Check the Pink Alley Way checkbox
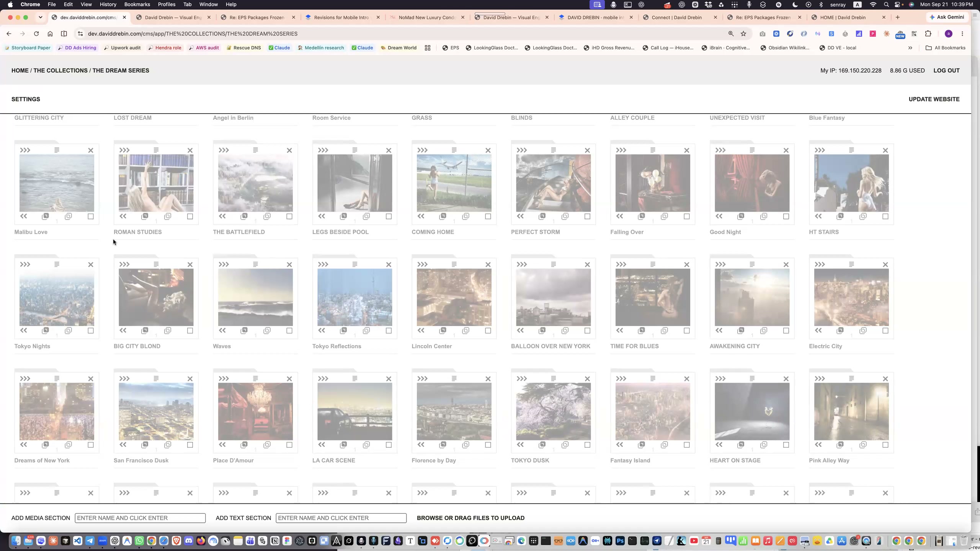980x551 pixels. click(x=885, y=445)
